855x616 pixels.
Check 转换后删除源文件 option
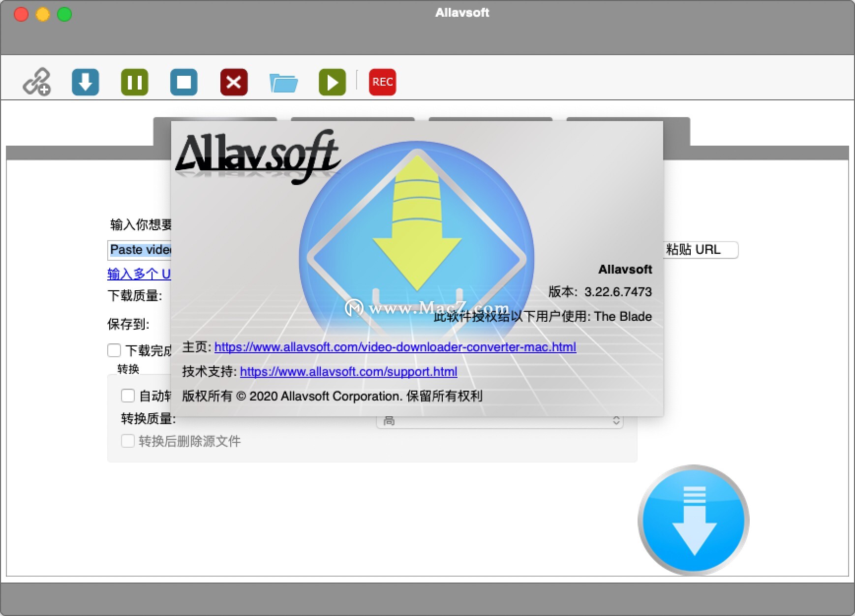(128, 442)
